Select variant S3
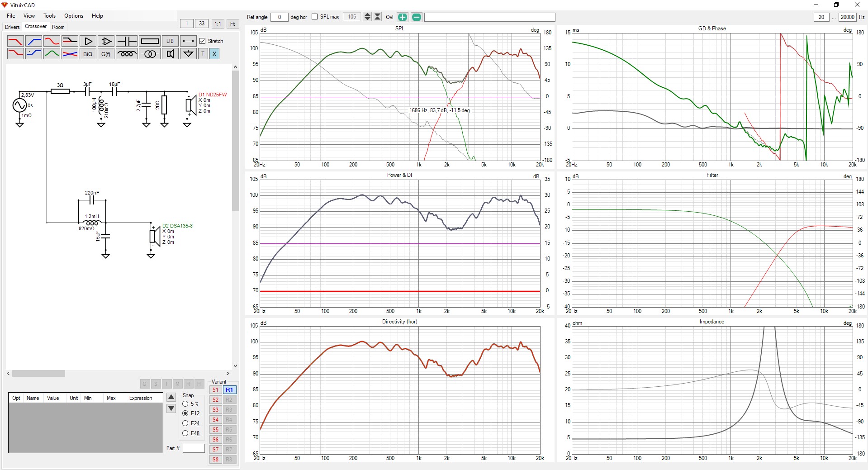The image size is (868, 470). pyautogui.click(x=216, y=410)
